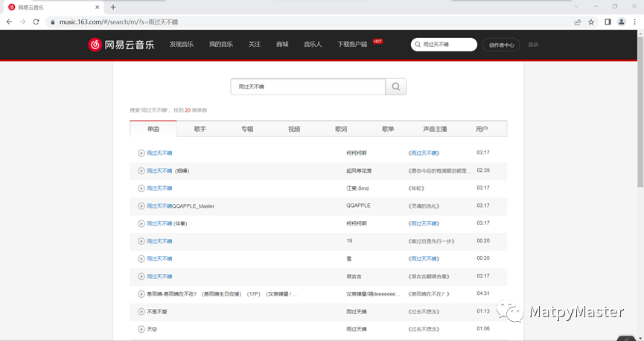
Task: Open artist 垠吉吉
Action: click(x=354, y=277)
